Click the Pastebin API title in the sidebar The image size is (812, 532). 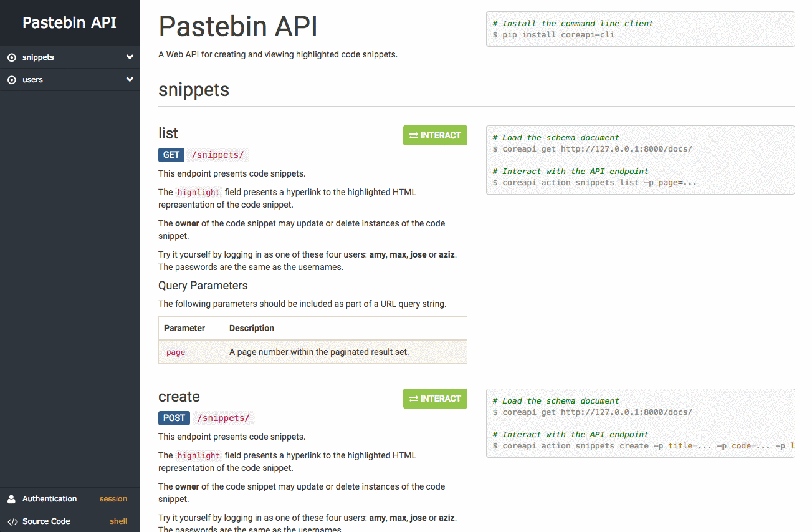click(69, 22)
